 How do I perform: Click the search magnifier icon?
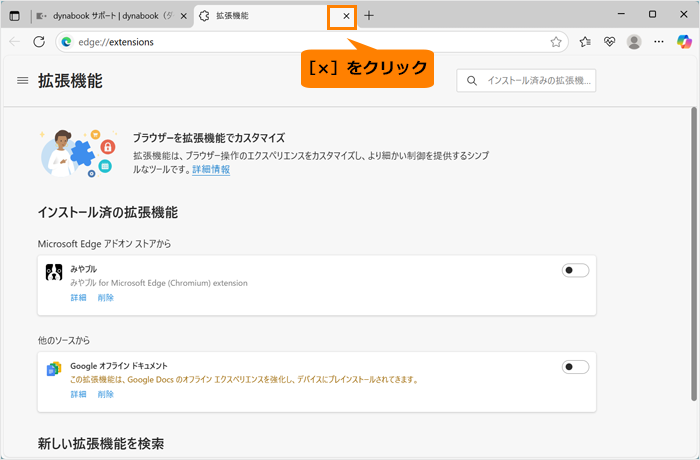(x=471, y=81)
